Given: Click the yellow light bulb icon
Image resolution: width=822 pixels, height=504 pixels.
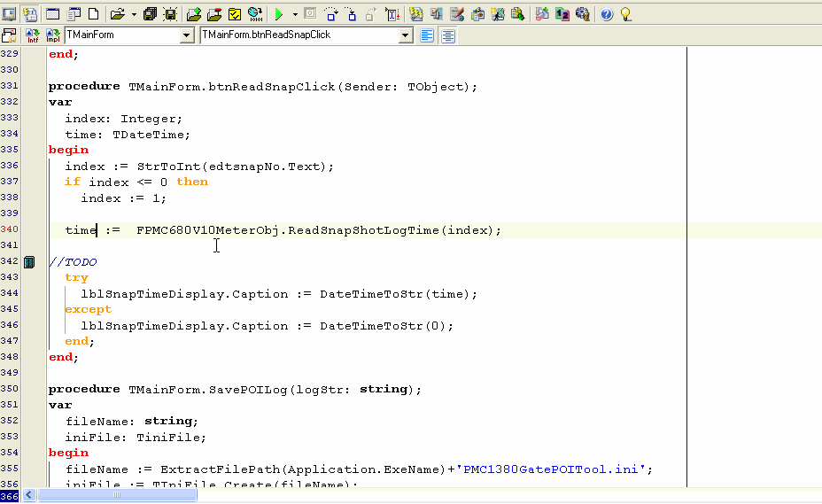Looking at the screenshot, I should coord(626,14).
